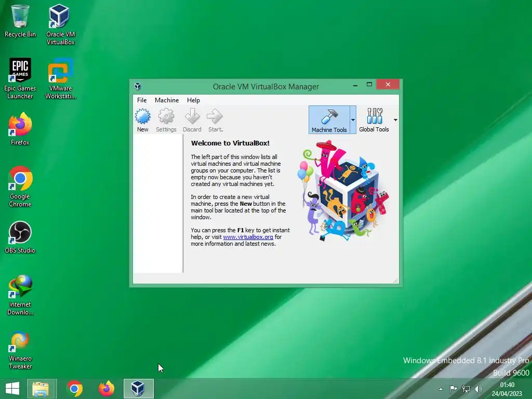Click the network tray icon

tap(466, 389)
